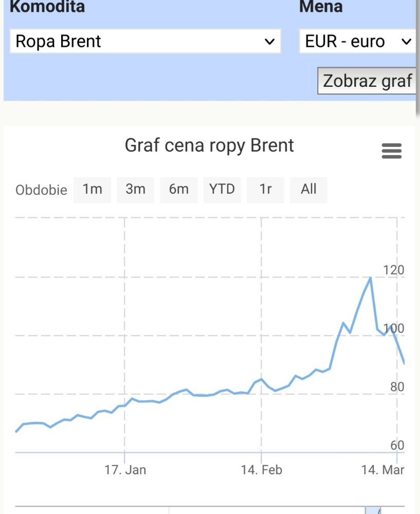Viewport: 420px width, 514px height.
Task: Click the page's vertical scrollbar at right edge
Action: click(417, 57)
